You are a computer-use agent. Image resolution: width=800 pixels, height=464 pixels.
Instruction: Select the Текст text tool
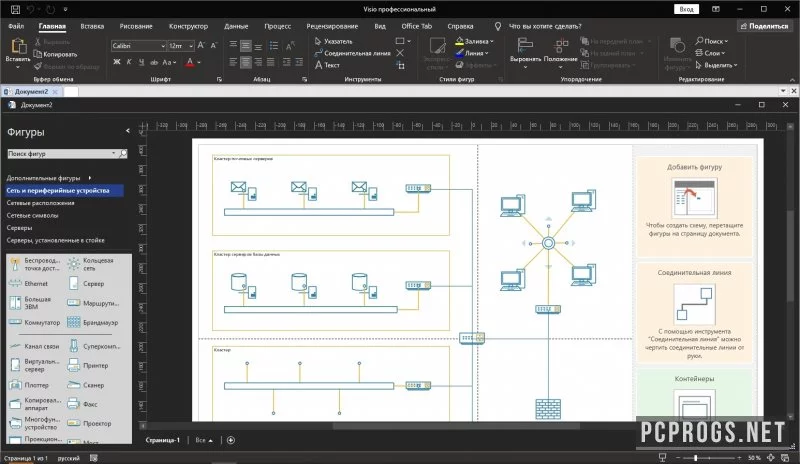[x=328, y=65]
